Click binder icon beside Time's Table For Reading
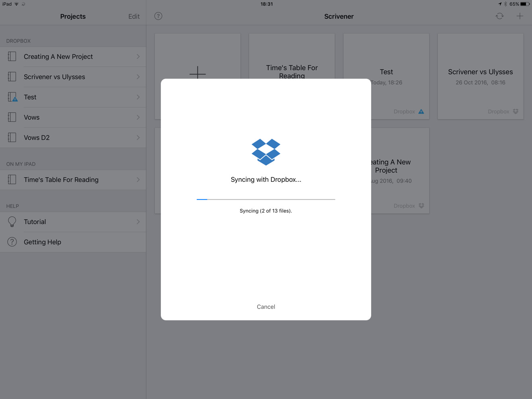The image size is (532, 399). pos(12,180)
